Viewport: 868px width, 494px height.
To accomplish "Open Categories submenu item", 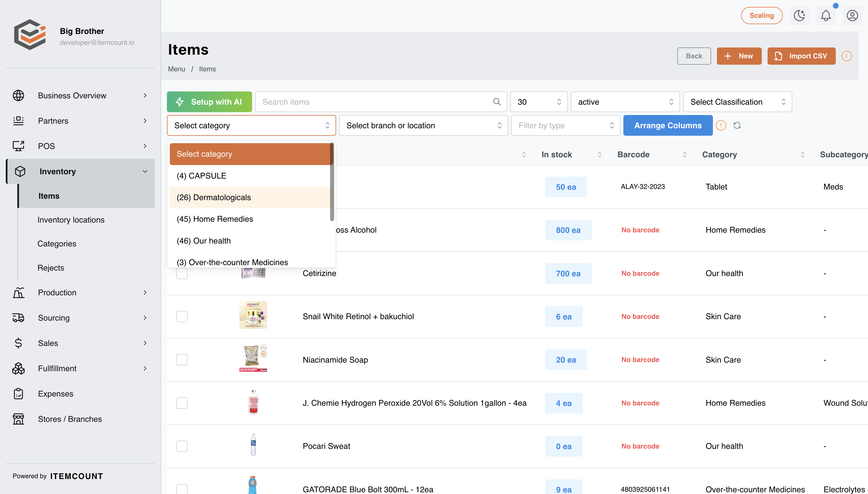I will click(57, 244).
